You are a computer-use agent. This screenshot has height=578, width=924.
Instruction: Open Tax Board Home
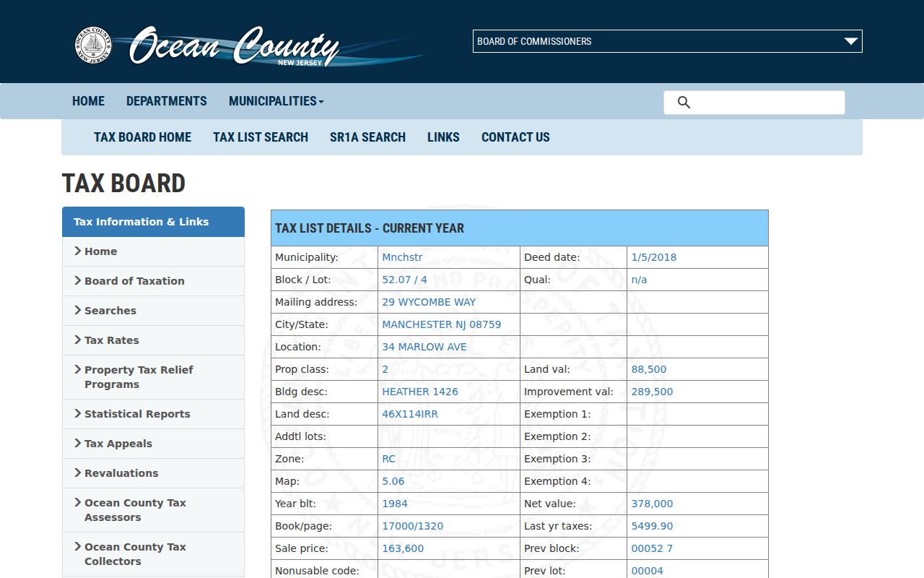142,137
